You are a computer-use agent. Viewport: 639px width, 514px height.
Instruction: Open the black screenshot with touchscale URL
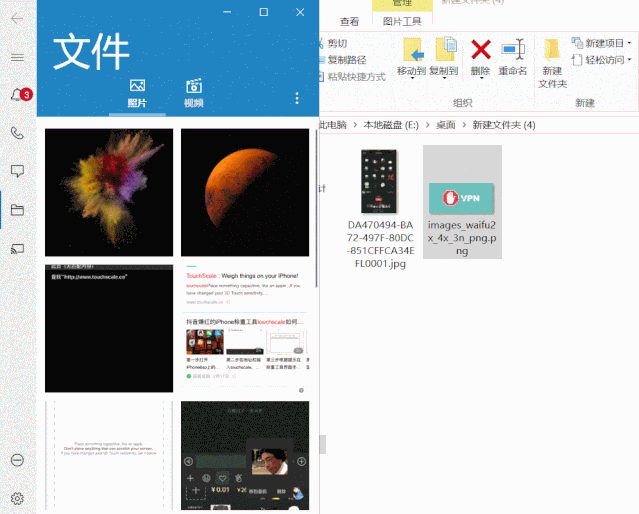tap(109, 329)
